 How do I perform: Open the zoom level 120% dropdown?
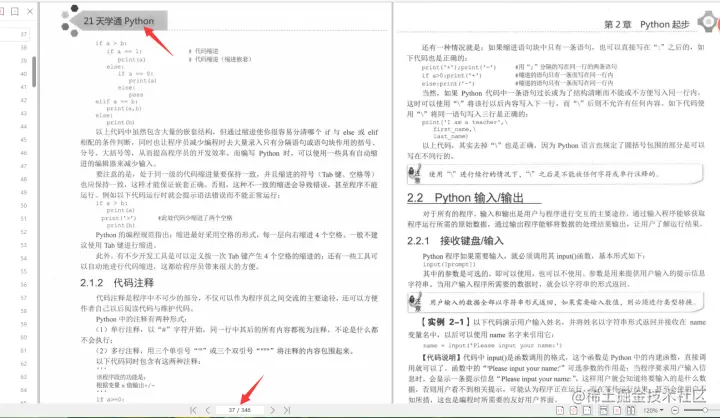coord(653,410)
